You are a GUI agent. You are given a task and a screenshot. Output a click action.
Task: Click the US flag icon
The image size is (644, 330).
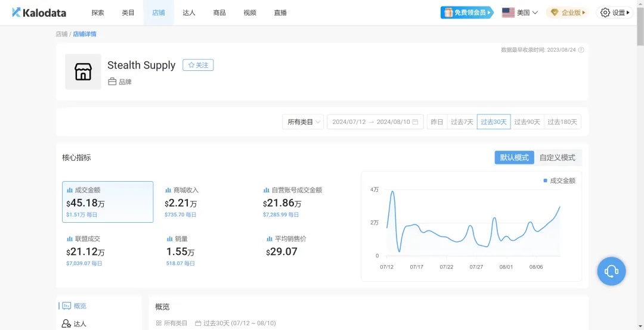point(508,13)
